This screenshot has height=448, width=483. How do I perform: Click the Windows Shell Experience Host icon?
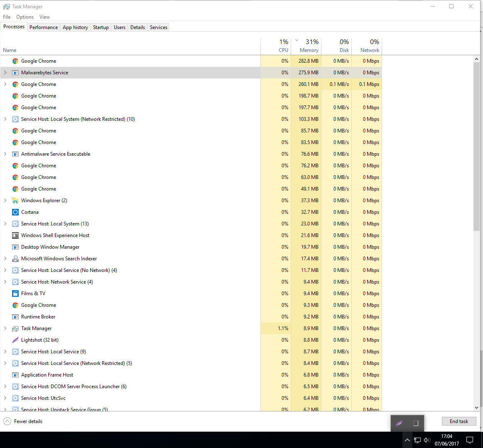point(15,235)
